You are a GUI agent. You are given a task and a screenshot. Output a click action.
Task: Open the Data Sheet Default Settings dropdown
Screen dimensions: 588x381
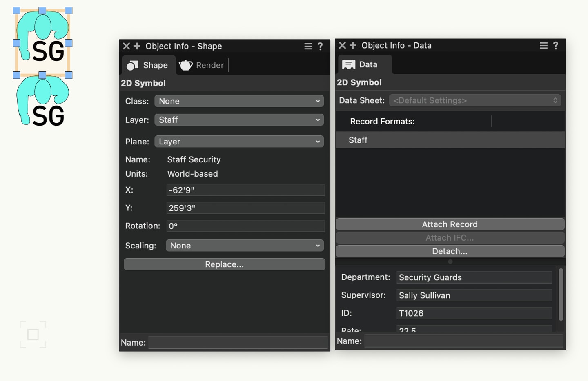(475, 100)
